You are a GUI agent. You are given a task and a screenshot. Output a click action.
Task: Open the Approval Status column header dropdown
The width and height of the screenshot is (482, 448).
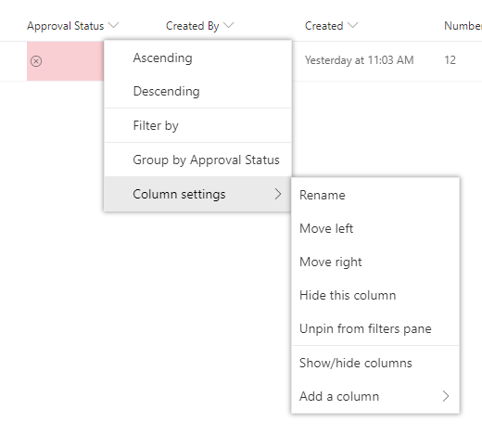pyautogui.click(x=114, y=25)
